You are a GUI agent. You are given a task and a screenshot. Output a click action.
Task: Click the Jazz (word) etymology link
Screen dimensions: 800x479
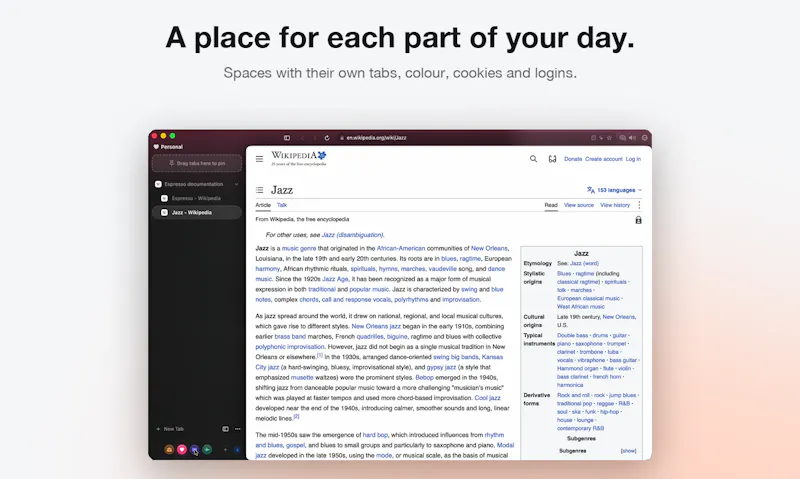tap(584, 264)
